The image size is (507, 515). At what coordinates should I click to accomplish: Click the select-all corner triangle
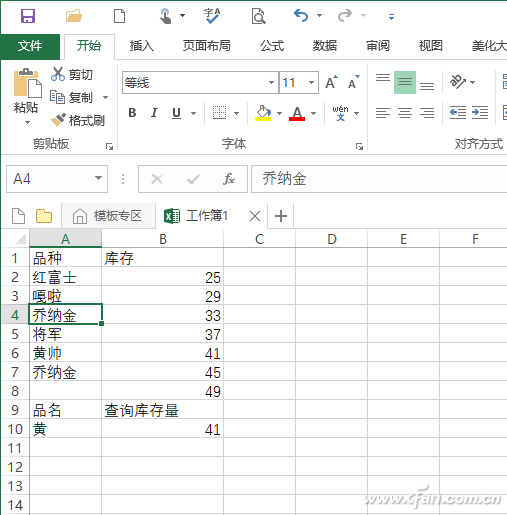pyautogui.click(x=20, y=239)
